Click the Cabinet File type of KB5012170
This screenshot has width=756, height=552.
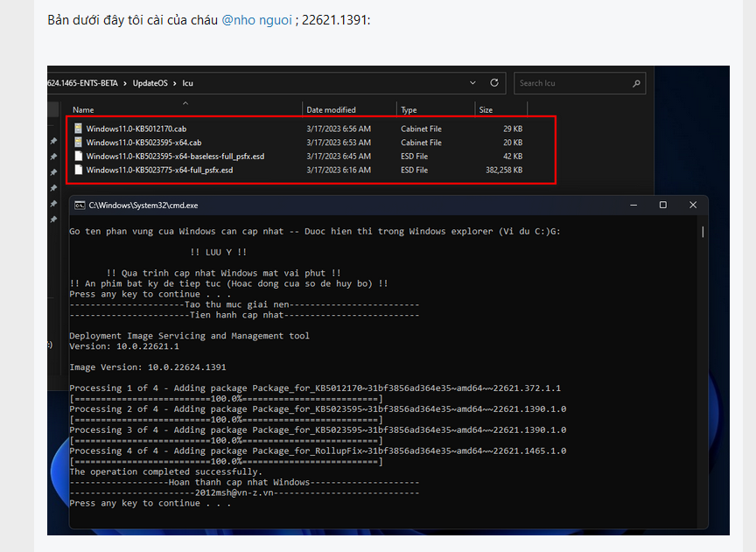[421, 129]
